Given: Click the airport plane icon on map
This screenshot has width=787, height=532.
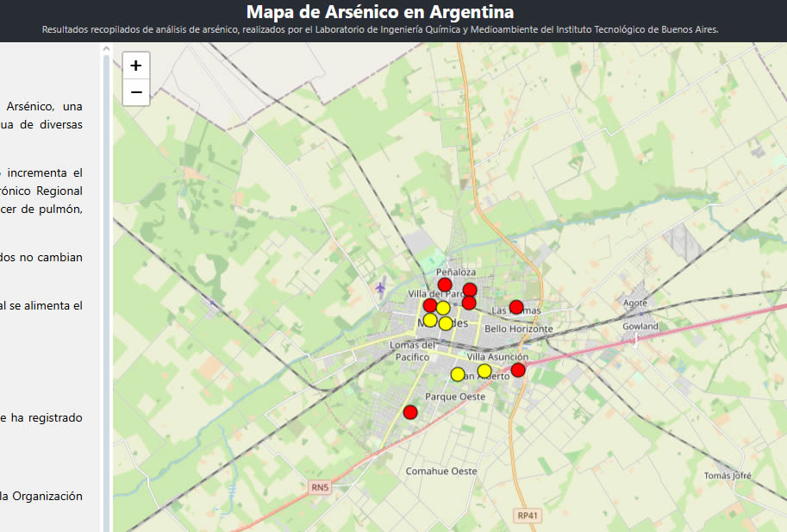Looking at the screenshot, I should pos(381,286).
